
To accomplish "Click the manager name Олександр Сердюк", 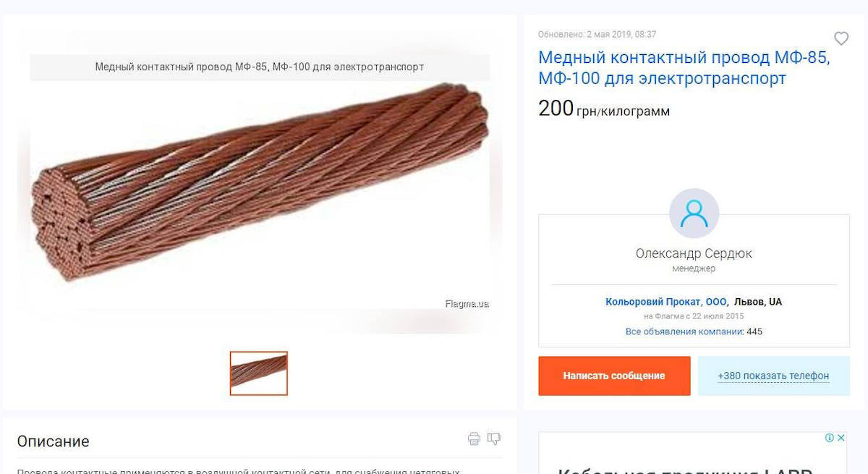I will [694, 253].
